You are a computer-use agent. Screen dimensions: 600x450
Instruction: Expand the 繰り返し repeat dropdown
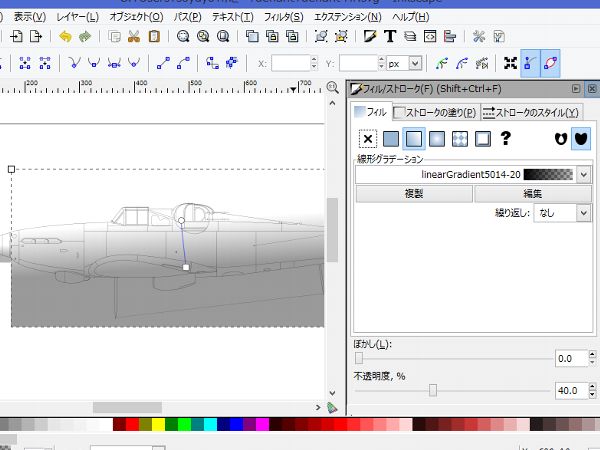point(563,212)
